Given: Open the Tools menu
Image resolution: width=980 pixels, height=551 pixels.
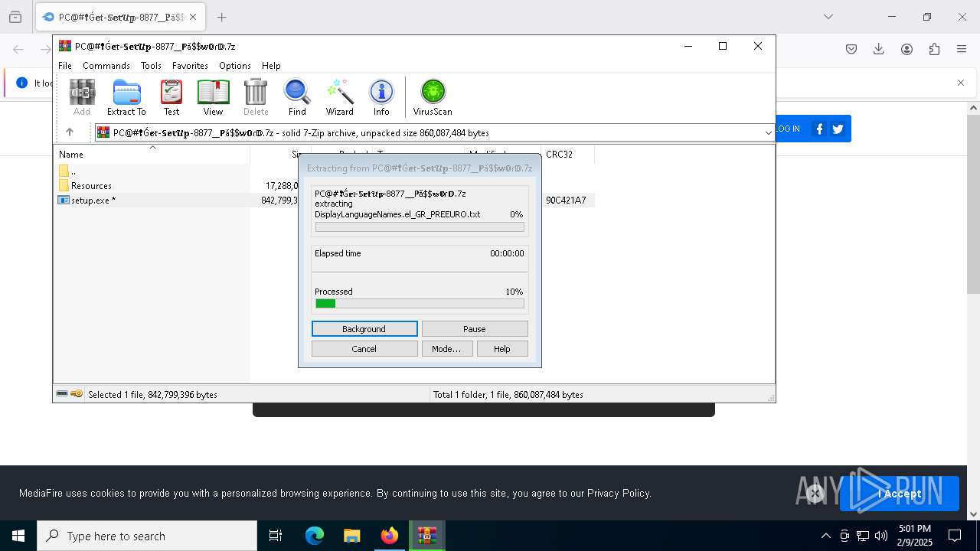Looking at the screenshot, I should [151, 66].
